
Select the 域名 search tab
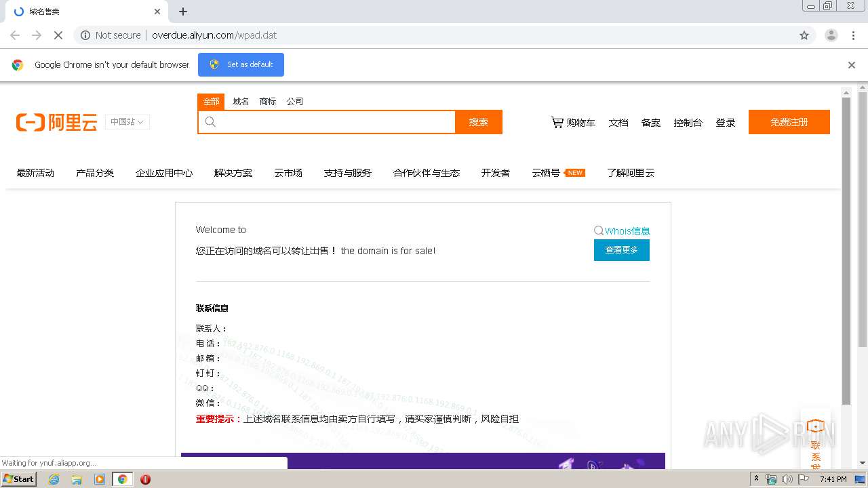(241, 102)
